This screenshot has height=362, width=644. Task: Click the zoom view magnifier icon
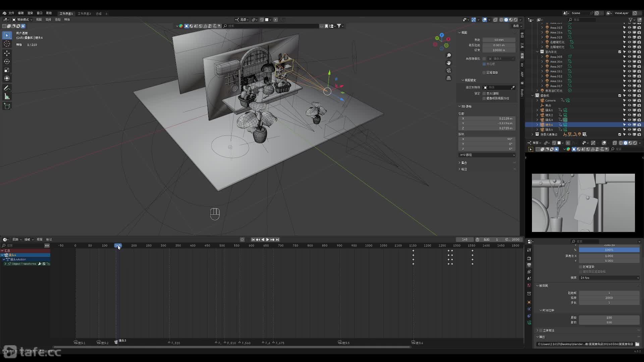pos(449,55)
